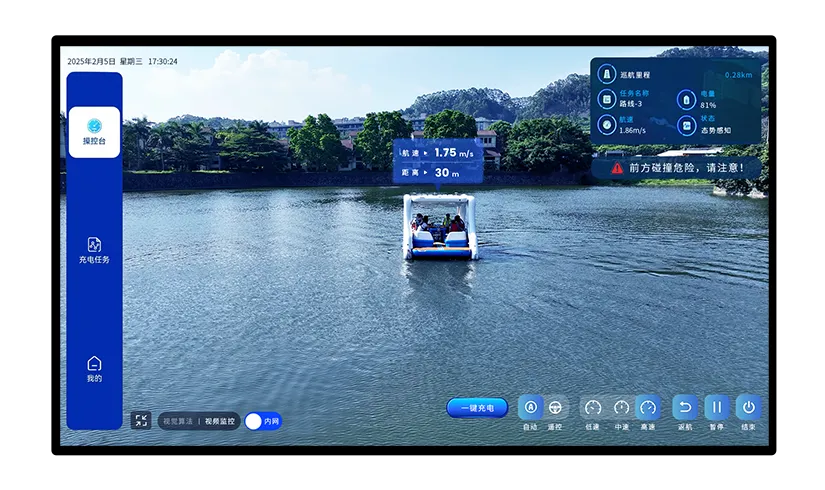Set speed to 中速 medium

pos(621,407)
